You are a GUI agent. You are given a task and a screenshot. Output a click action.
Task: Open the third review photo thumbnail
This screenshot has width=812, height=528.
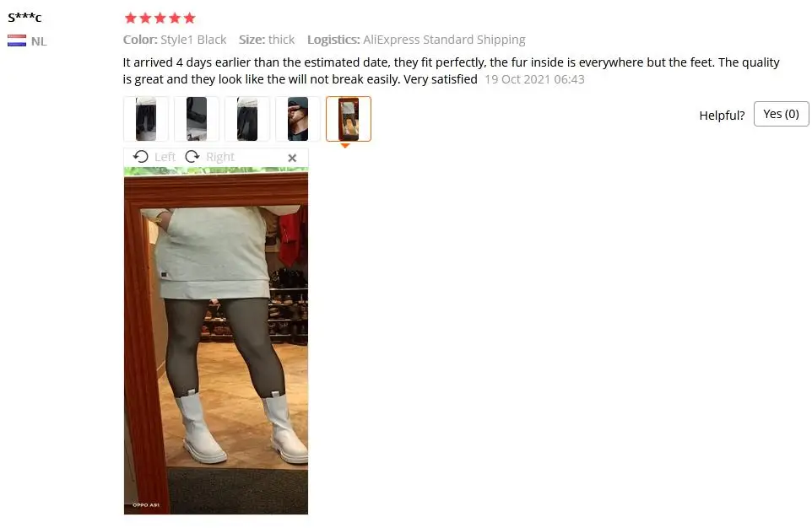[x=247, y=119]
